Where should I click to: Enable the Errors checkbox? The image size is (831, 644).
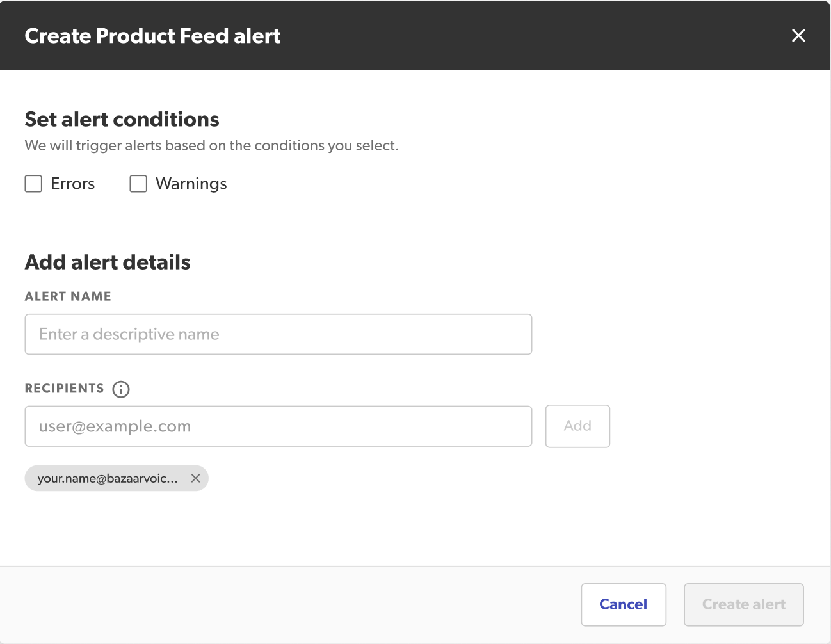pos(33,184)
